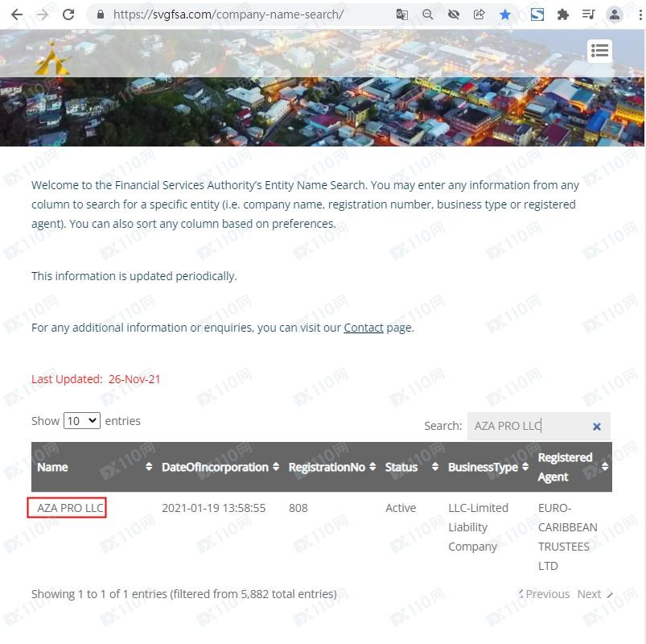646x644 pixels.
Task: Open the user profile avatar
Action: [x=615, y=14]
